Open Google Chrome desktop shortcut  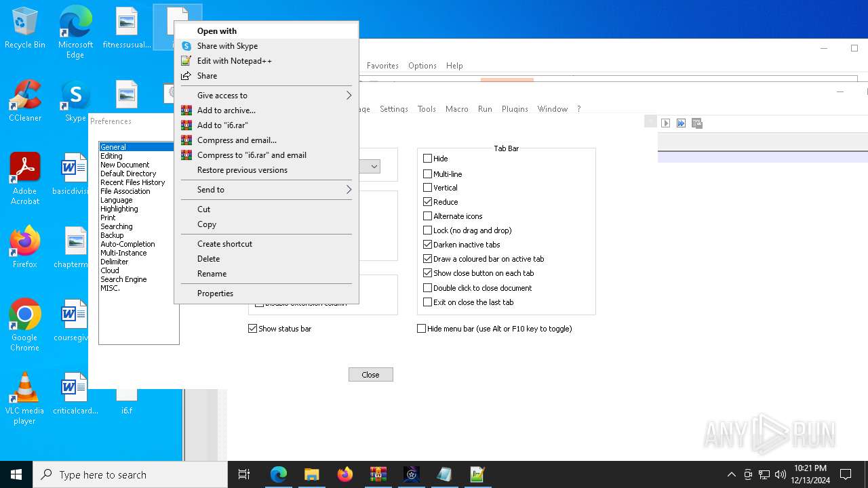tap(25, 325)
